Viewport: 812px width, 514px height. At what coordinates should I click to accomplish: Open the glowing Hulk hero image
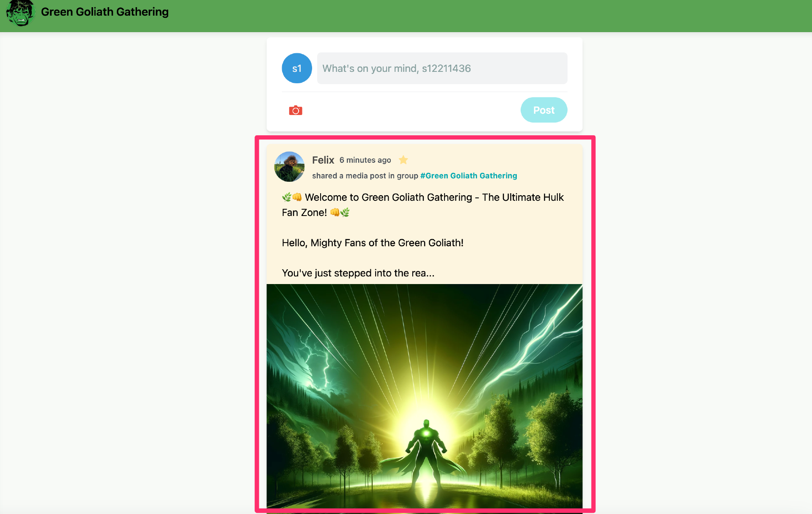(424, 397)
